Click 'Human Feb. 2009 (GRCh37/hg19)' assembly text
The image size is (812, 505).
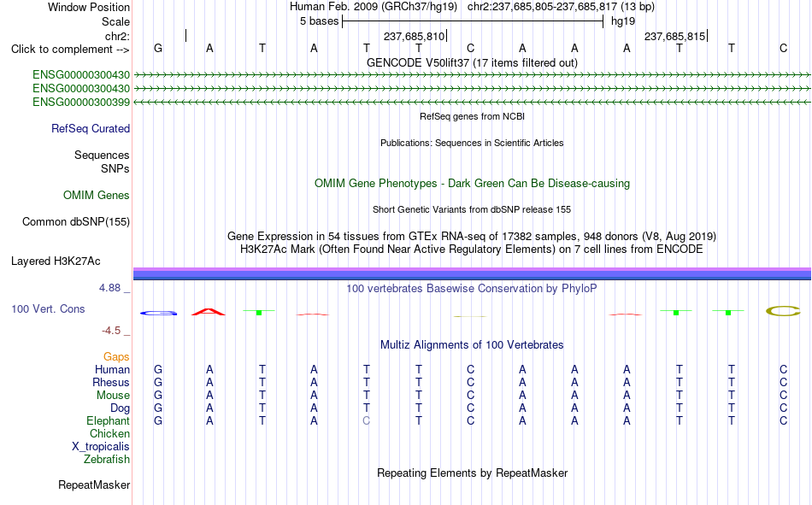374,7
